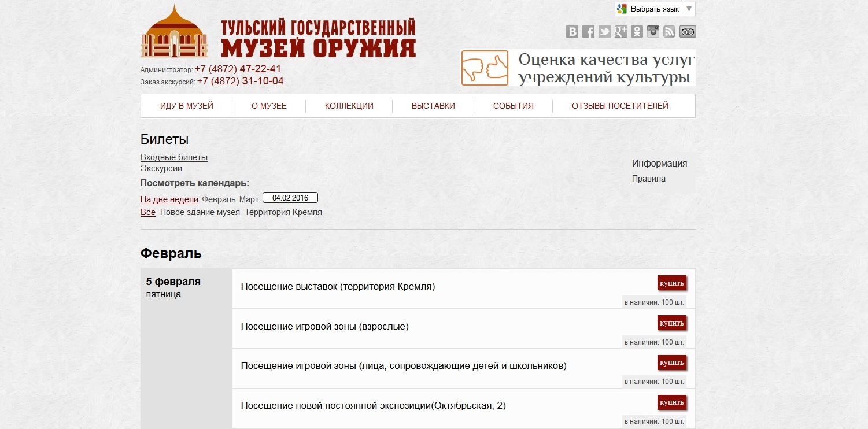Open the RSS feed icon
Viewport: 868px width, 429px height.
coord(669,32)
